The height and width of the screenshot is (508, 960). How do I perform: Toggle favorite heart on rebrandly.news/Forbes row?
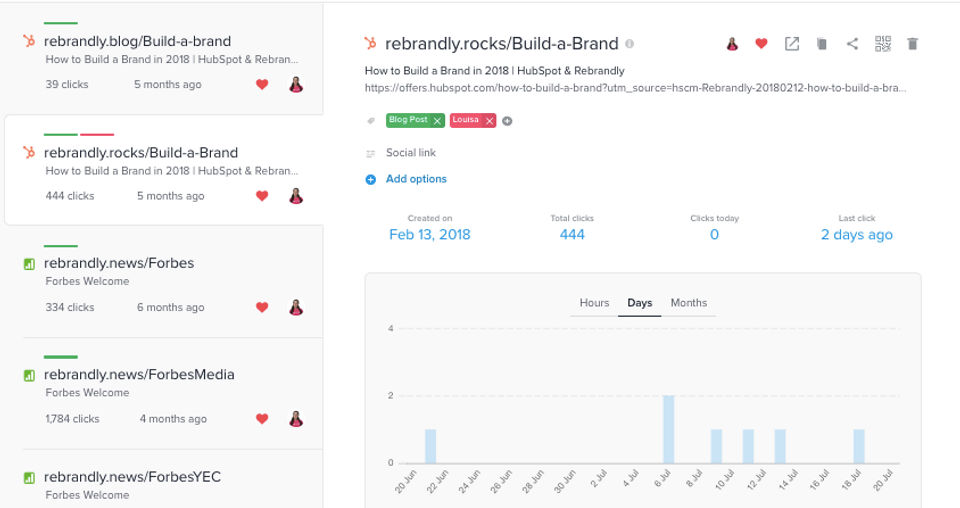pyautogui.click(x=262, y=308)
